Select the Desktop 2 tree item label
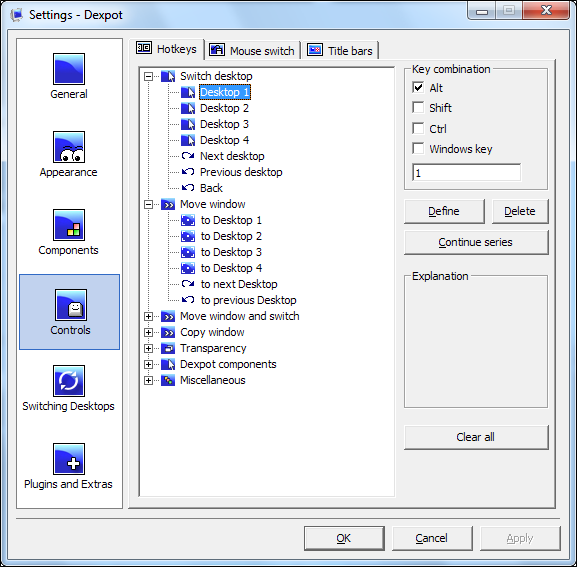This screenshot has height=567, width=577. point(224,108)
